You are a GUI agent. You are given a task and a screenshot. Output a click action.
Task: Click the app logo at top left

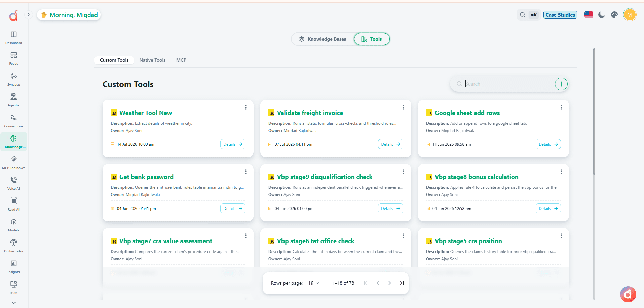pos(13,15)
